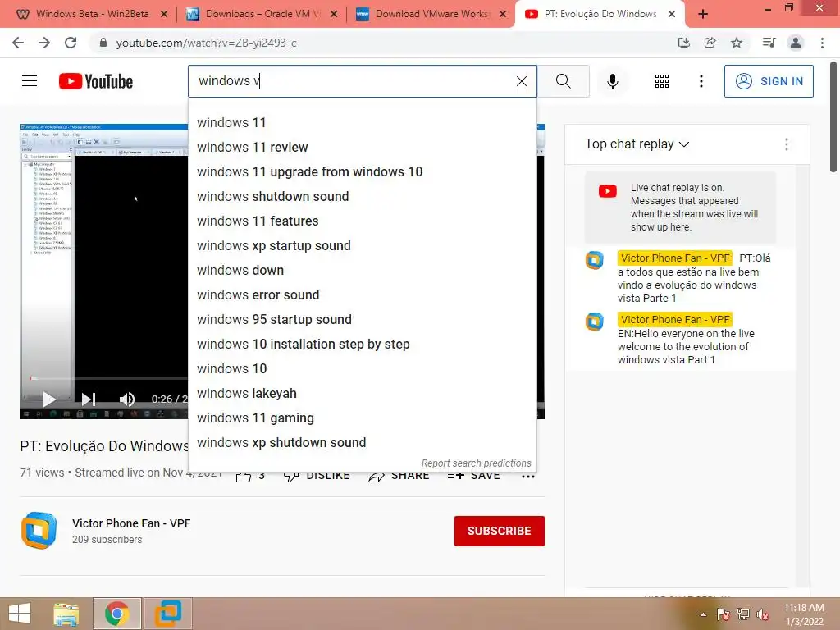Screen dimensions: 840x630
Task: Go forward to the next page
Action: pyautogui.click(x=44, y=43)
